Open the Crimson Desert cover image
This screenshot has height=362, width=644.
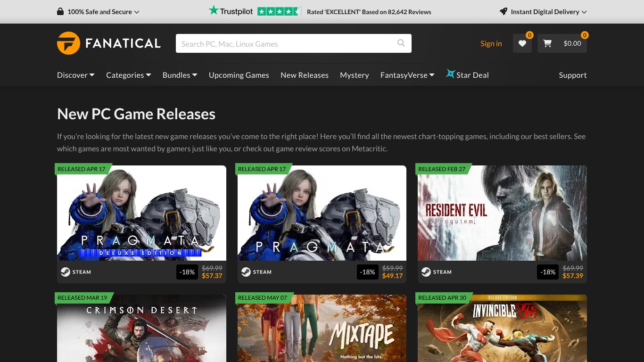click(x=141, y=329)
